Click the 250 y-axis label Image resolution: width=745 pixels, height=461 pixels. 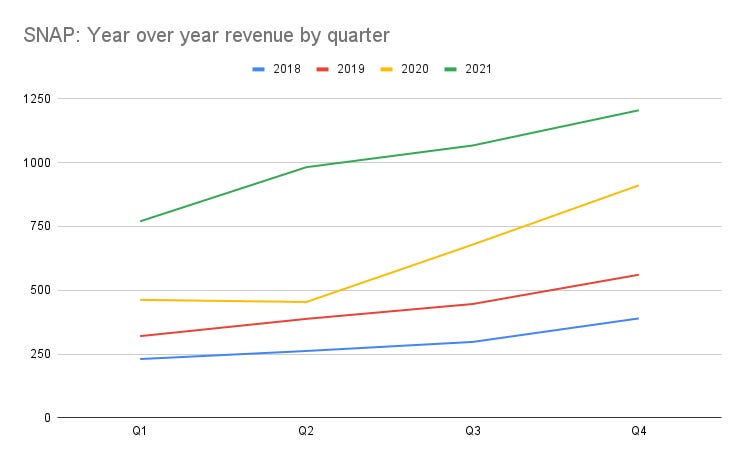[x=40, y=354]
